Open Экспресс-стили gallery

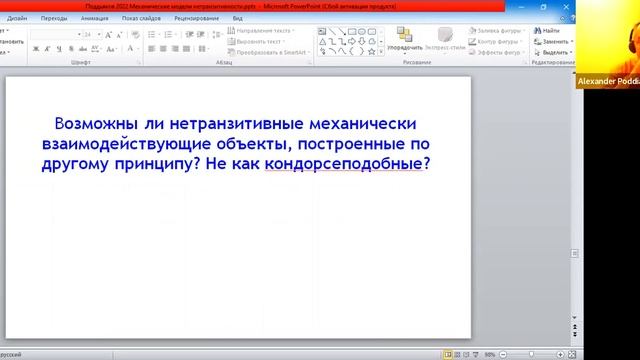(445, 41)
